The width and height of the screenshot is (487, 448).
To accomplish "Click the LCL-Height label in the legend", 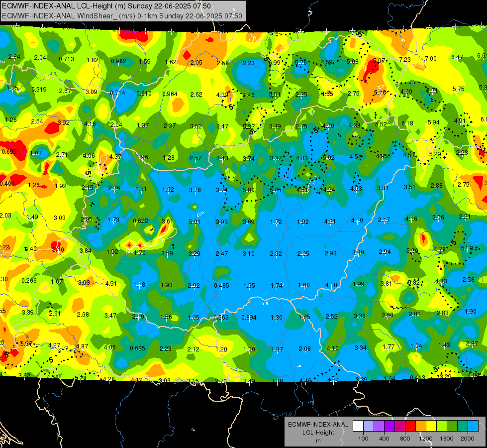I will click(318, 433).
